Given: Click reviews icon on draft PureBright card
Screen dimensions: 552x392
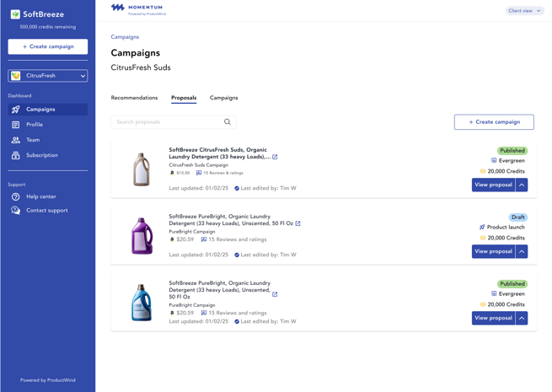Looking at the screenshot, I should (x=204, y=239).
